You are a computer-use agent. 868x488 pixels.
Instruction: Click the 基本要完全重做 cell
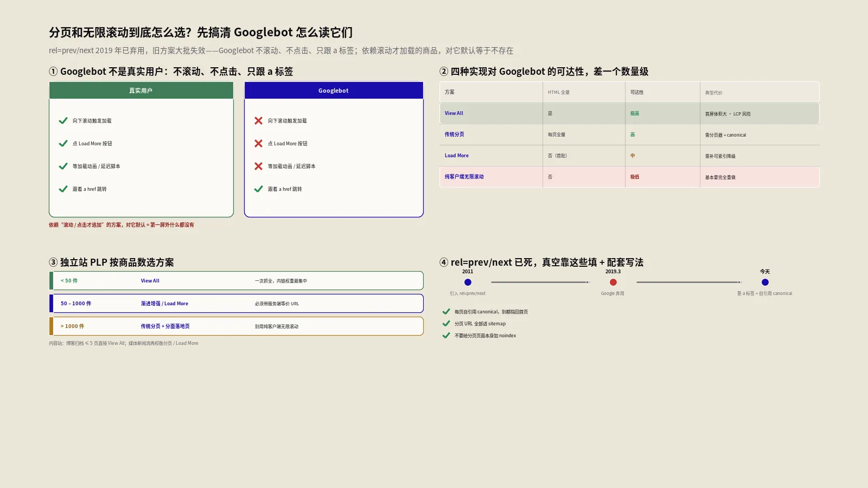click(x=720, y=177)
